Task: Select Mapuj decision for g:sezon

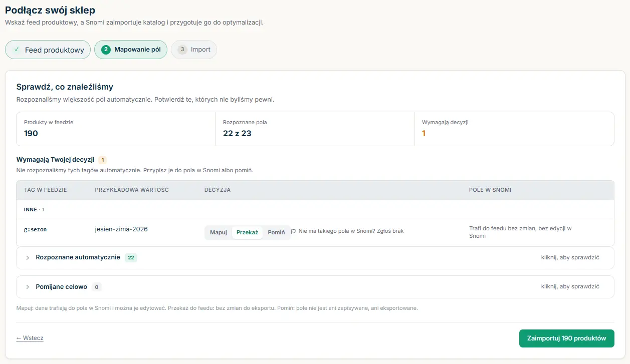Action: [219, 232]
